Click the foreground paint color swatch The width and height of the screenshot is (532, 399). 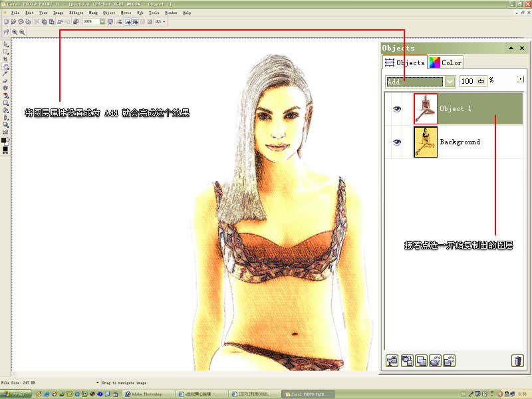(3, 140)
